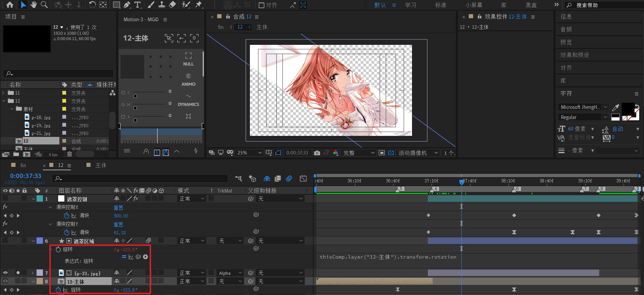Image resolution: width=644 pixels, height=295 pixels.
Task: Delete selected item with trash icon
Action: pos(70,154)
